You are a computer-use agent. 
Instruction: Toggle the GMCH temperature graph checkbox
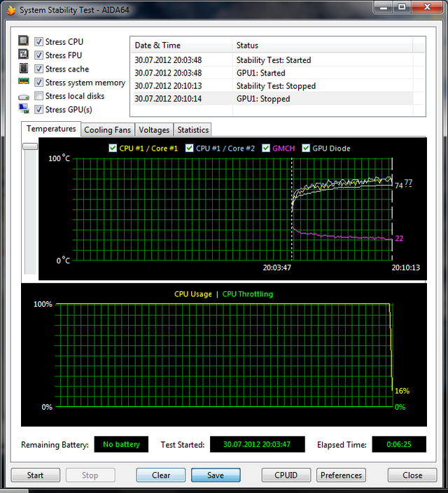tap(266, 148)
